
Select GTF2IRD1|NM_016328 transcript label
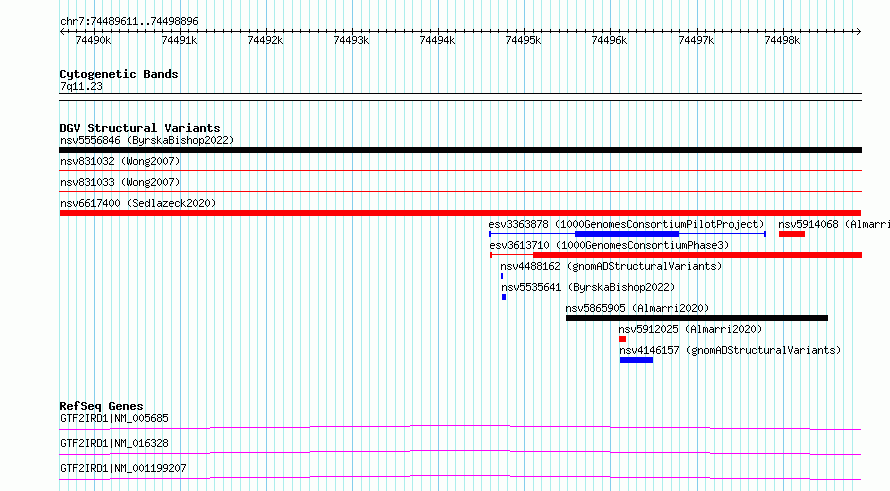114,443
